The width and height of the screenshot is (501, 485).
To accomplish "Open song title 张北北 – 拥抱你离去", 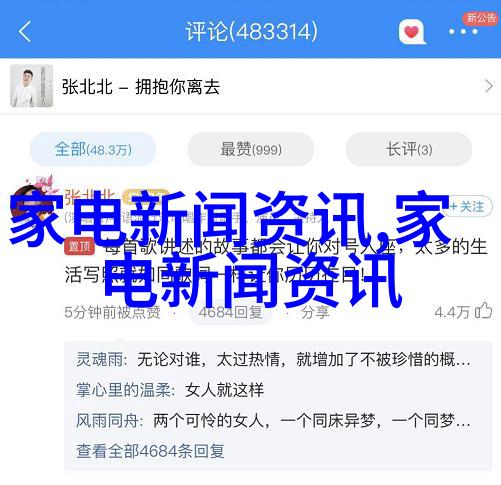I will [x=141, y=87].
